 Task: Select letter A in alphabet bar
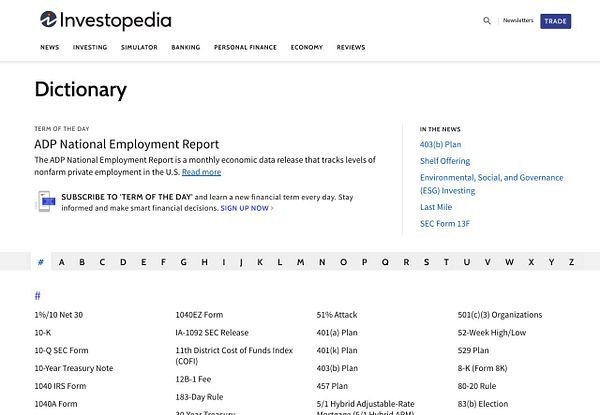click(62, 262)
